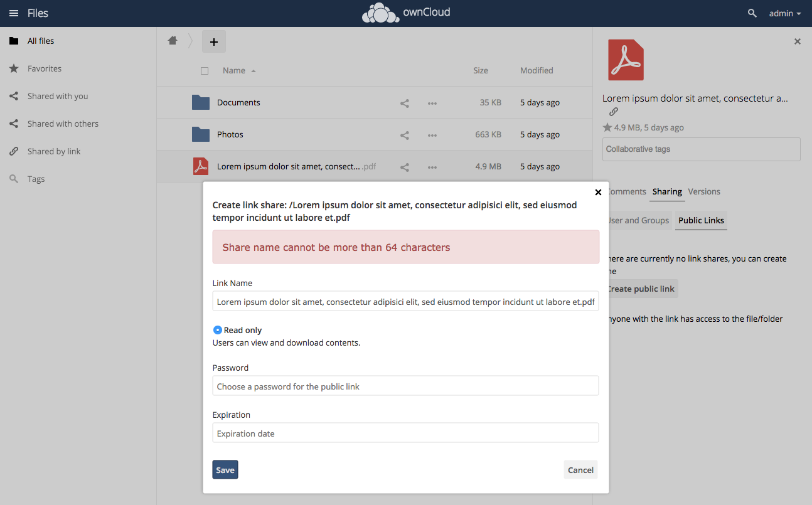
Task: Open the admin user dropdown
Action: pos(785,13)
